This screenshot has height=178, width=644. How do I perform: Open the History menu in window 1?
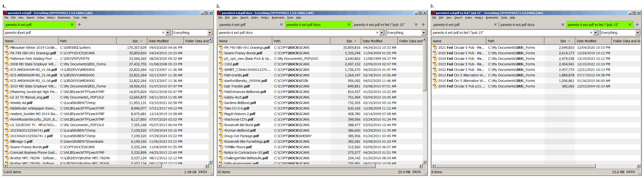(51, 18)
